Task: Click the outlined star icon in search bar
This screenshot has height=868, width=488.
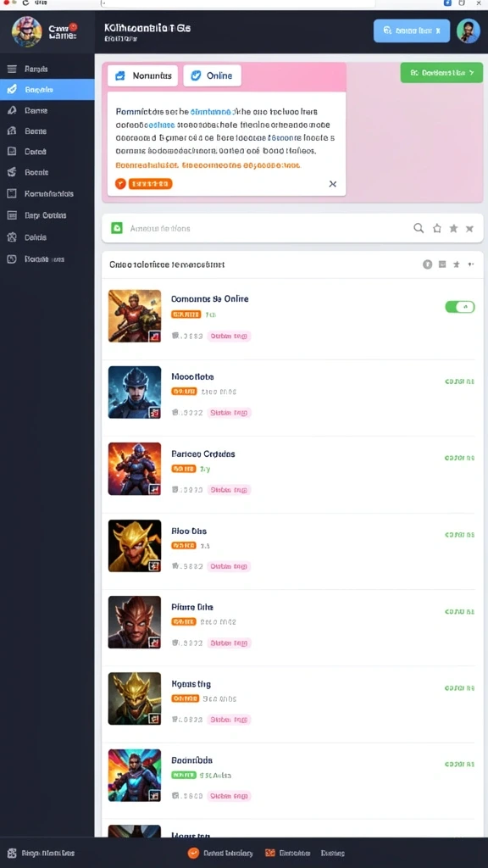Action: [437, 228]
